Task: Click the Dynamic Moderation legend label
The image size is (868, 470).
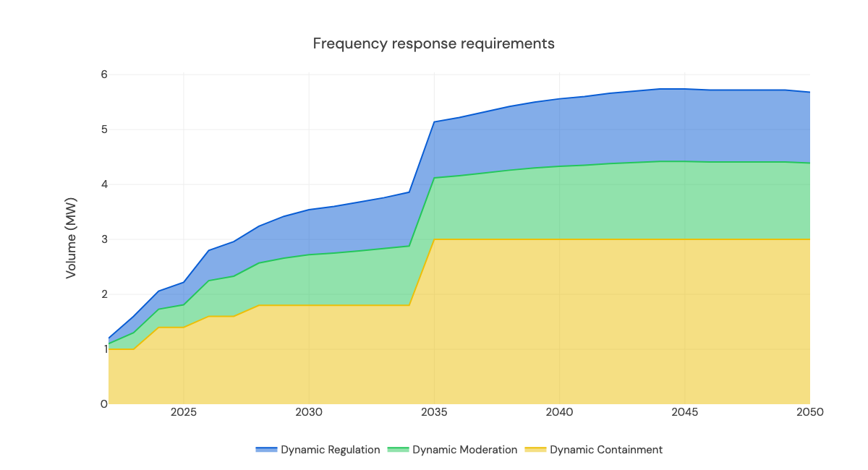Action: pyautogui.click(x=464, y=449)
